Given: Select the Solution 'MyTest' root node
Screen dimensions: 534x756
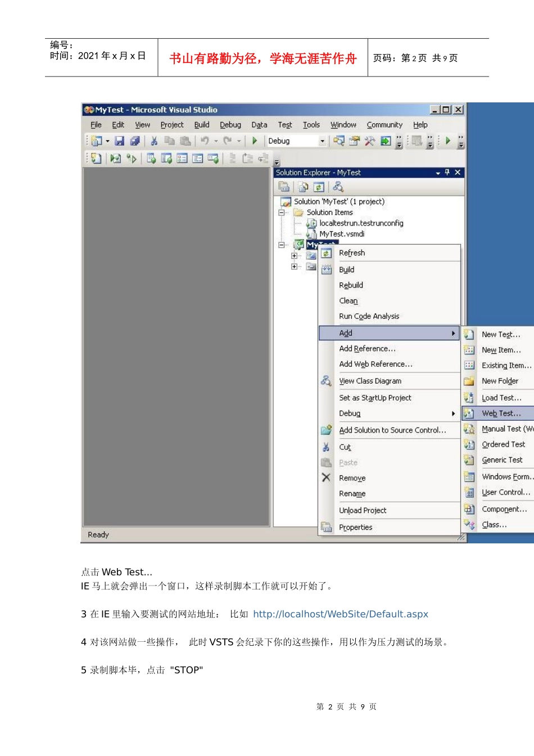Looking at the screenshot, I should [339, 201].
